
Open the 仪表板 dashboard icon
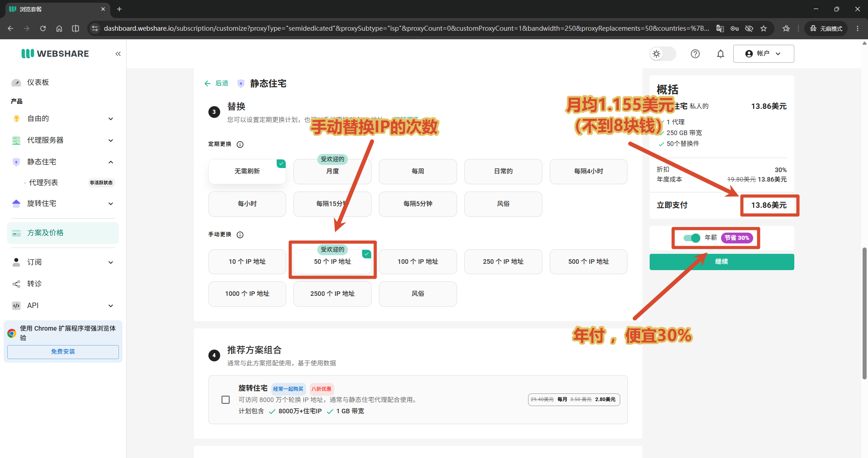tap(16, 83)
